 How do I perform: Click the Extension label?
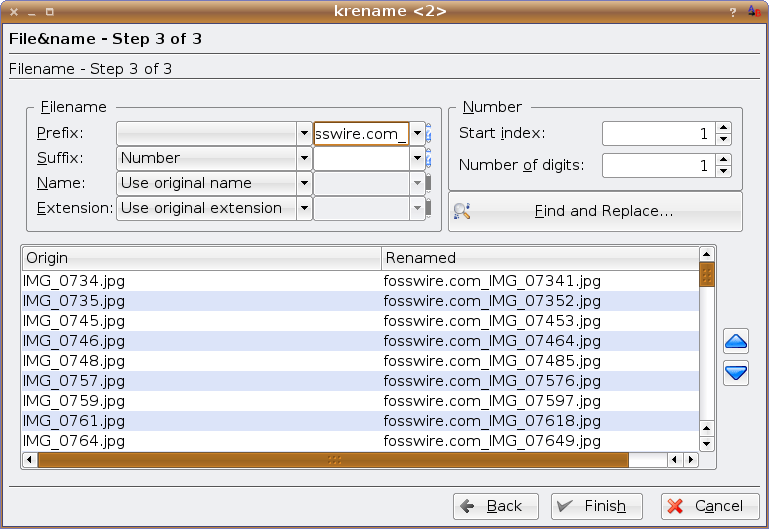tap(75, 208)
